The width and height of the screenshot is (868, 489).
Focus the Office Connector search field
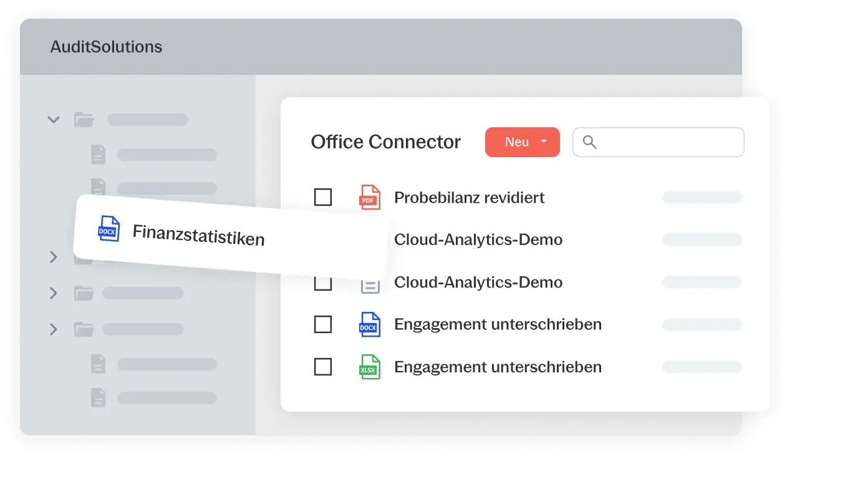coord(658,142)
